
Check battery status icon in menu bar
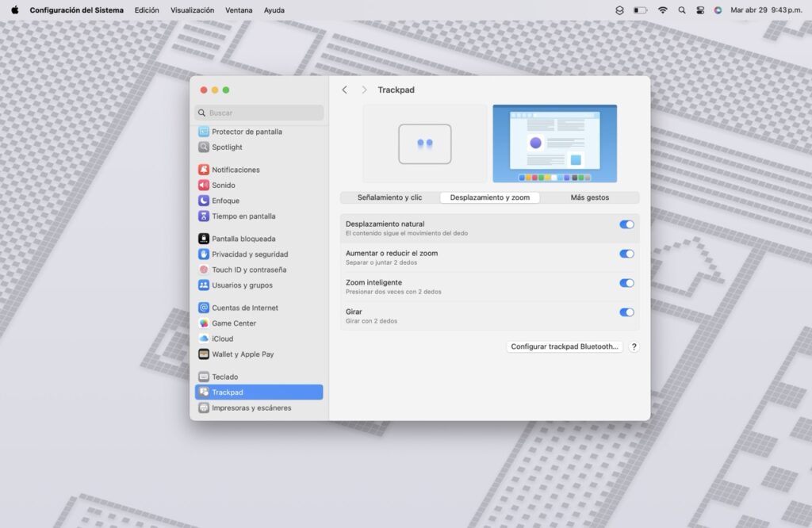tap(641, 10)
